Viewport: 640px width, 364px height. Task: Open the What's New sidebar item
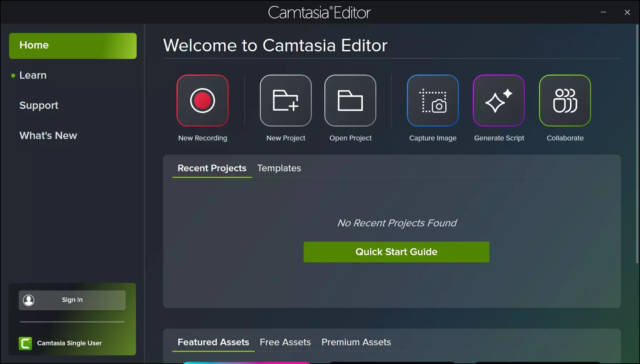(x=48, y=136)
